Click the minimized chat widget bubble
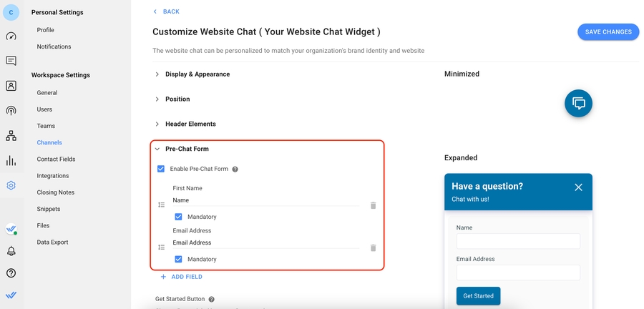 (578, 104)
